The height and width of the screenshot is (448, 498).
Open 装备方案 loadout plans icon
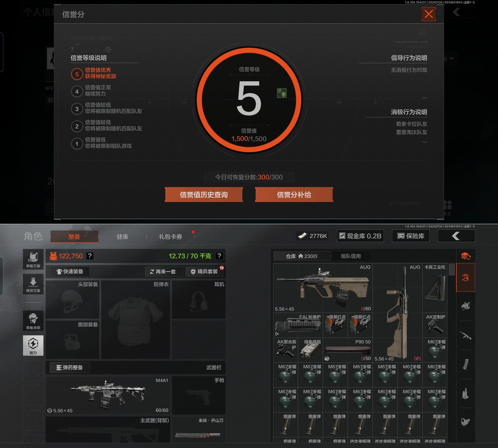pos(33,260)
